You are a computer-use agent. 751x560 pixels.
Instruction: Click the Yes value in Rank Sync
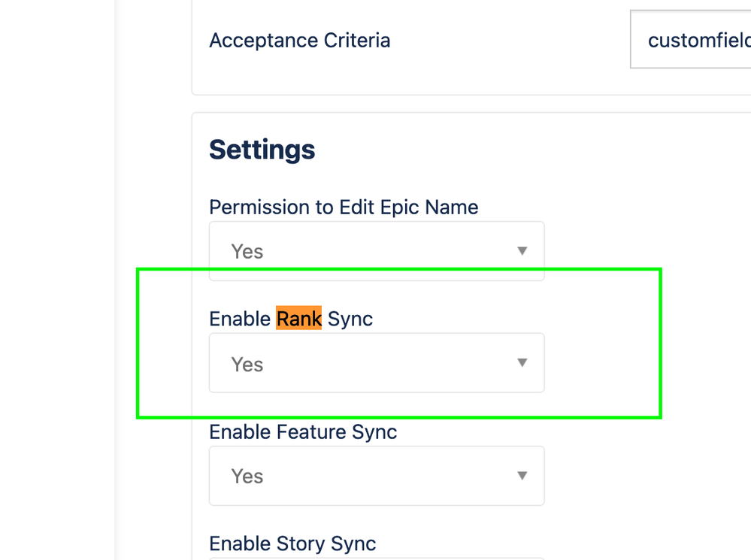247,365
